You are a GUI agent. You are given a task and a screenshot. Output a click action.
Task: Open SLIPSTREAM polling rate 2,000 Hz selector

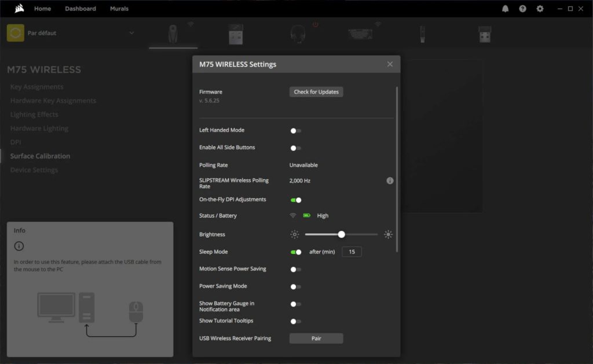pyautogui.click(x=300, y=181)
